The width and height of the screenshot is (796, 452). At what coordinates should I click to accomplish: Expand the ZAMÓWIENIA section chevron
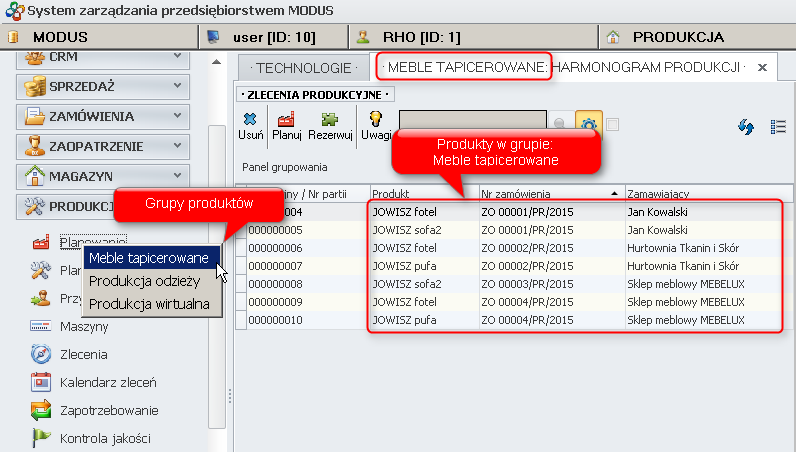tap(177, 115)
